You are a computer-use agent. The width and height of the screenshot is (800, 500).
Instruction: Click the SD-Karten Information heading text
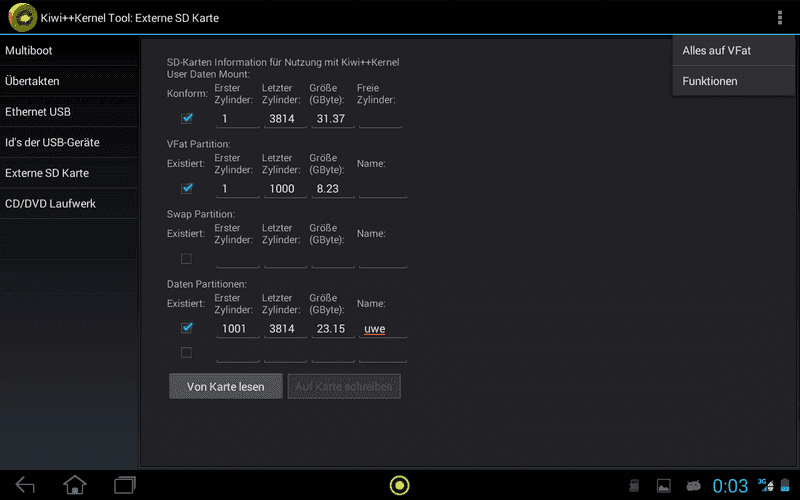[x=283, y=62]
